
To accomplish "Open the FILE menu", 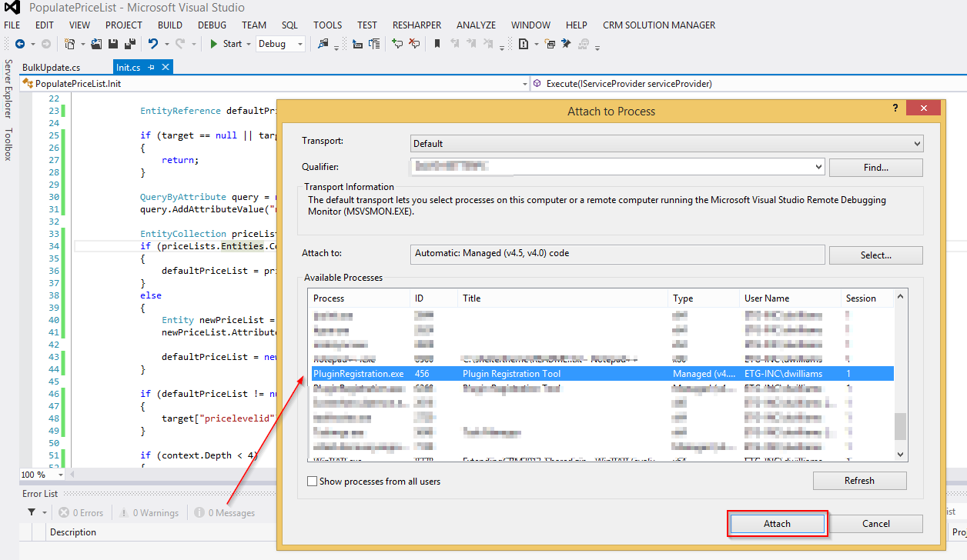I will pos(12,25).
